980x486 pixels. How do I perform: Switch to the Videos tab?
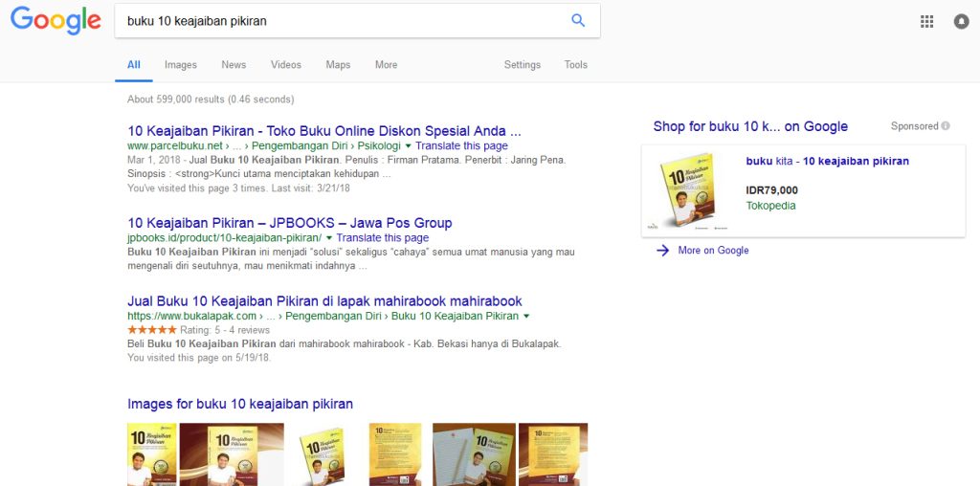click(285, 65)
